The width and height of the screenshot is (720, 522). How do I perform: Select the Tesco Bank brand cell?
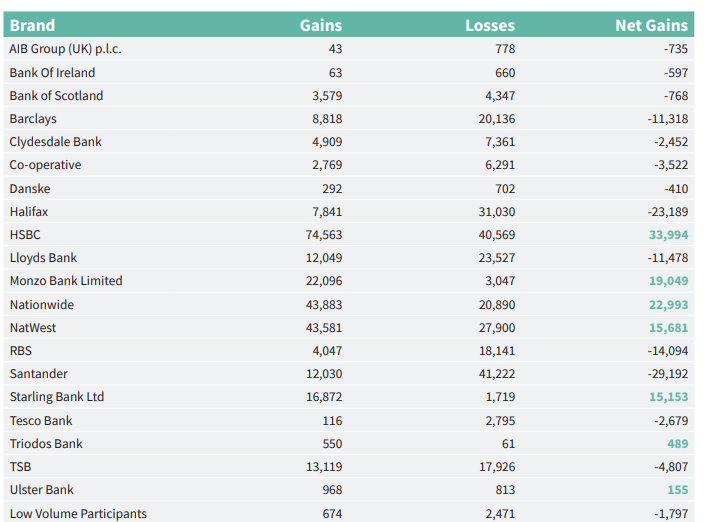[x=41, y=421]
